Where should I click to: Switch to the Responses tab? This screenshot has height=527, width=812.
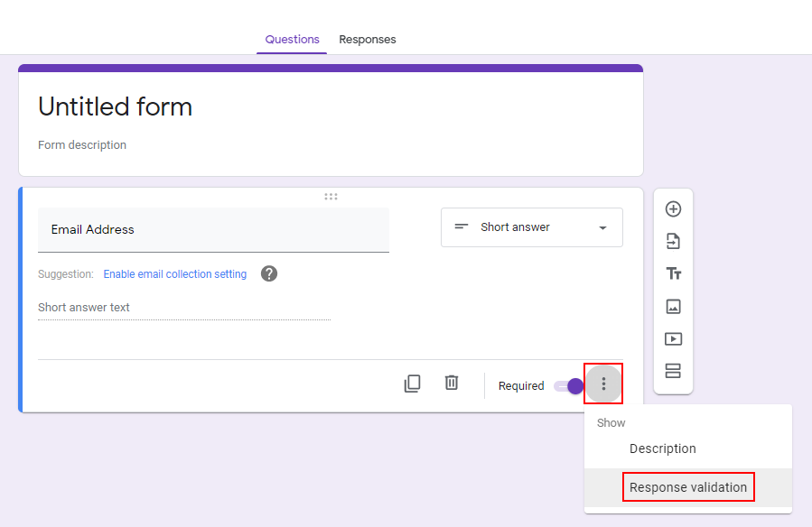point(367,40)
